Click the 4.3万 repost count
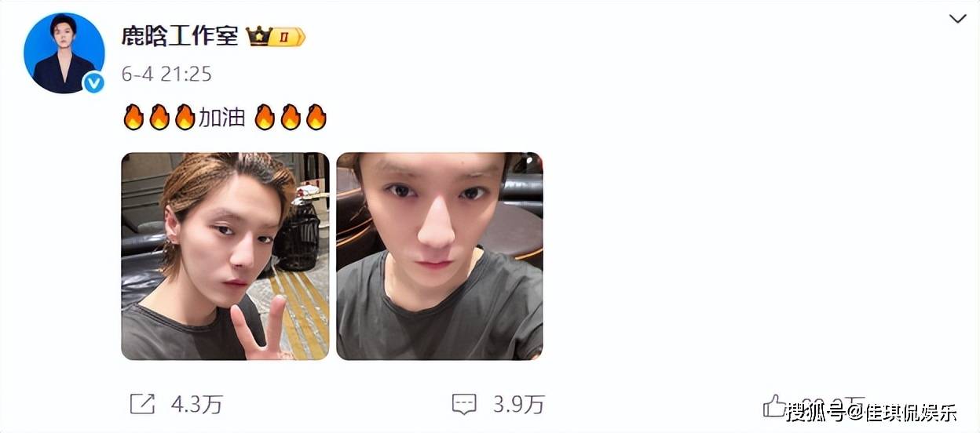980x433 pixels. pos(196,405)
